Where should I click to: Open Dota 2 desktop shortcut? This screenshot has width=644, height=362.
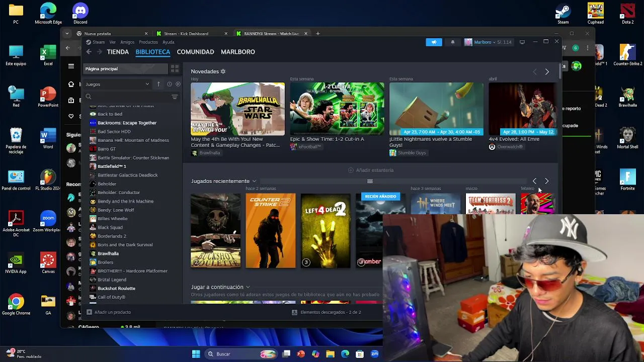627,14
